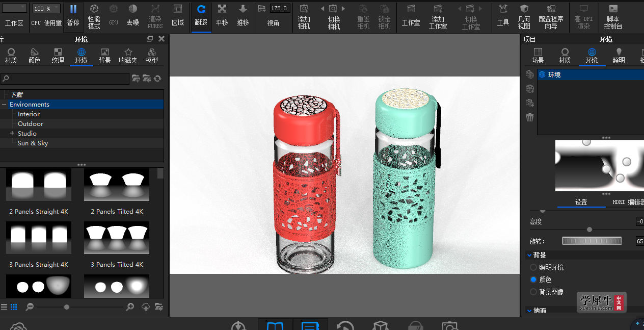Collapse the 背景 section in settings
Viewport: 644px width, 330px height.
click(x=529, y=255)
